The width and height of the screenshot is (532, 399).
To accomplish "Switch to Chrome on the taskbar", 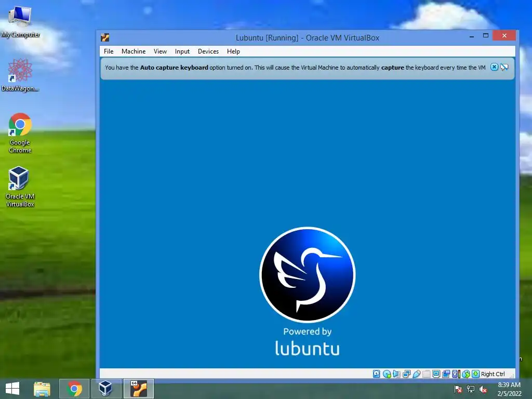I will click(x=74, y=389).
